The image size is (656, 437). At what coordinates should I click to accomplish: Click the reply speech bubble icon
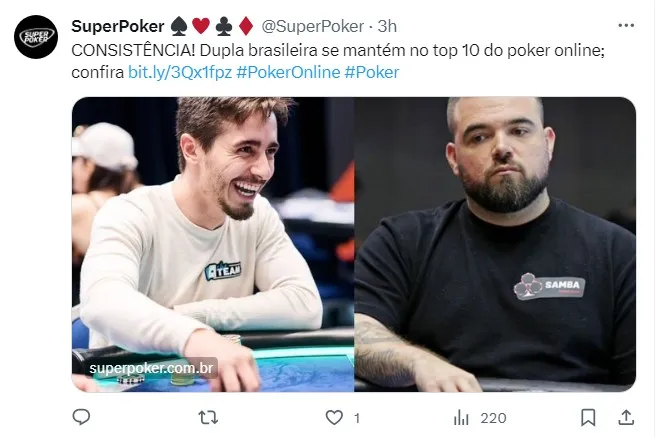(81, 417)
